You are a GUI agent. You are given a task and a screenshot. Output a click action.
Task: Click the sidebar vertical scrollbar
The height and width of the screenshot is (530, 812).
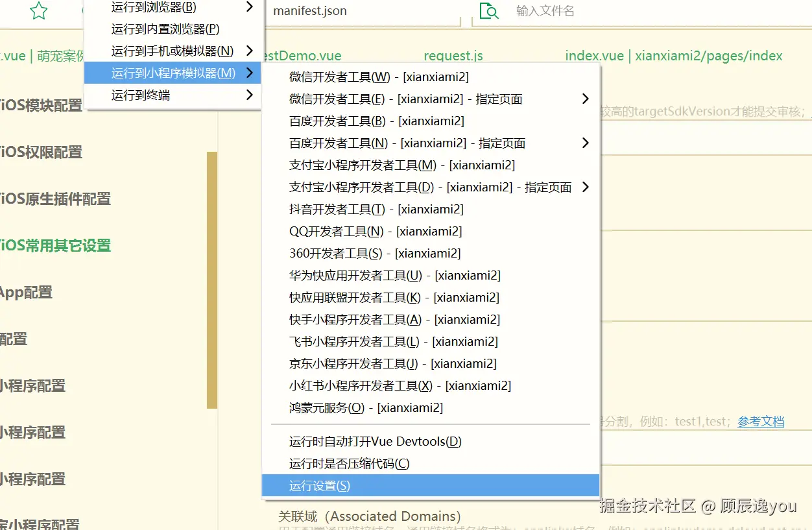pos(212,280)
